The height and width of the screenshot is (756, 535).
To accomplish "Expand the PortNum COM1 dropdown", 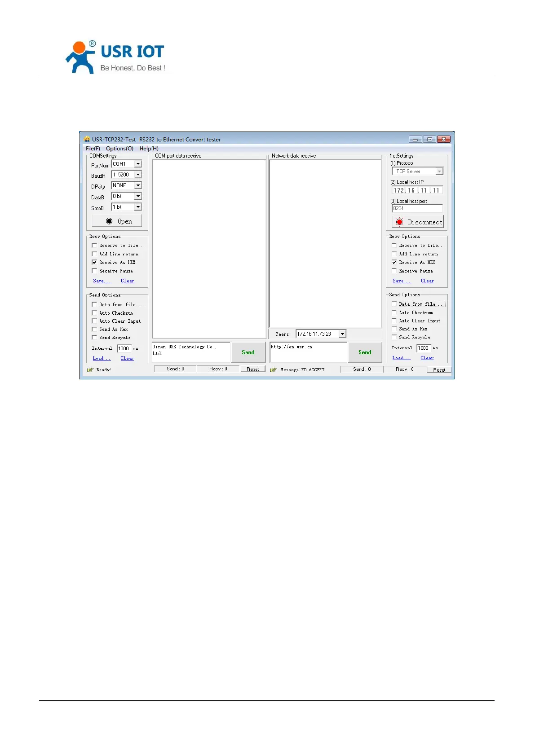I will point(138,164).
